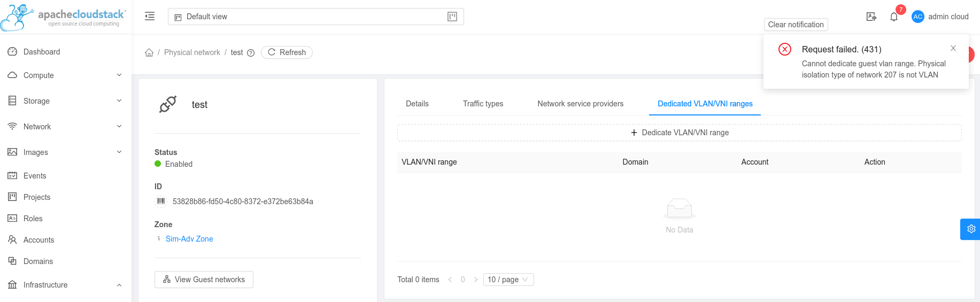Click the board icon at right of view selector

[452, 17]
